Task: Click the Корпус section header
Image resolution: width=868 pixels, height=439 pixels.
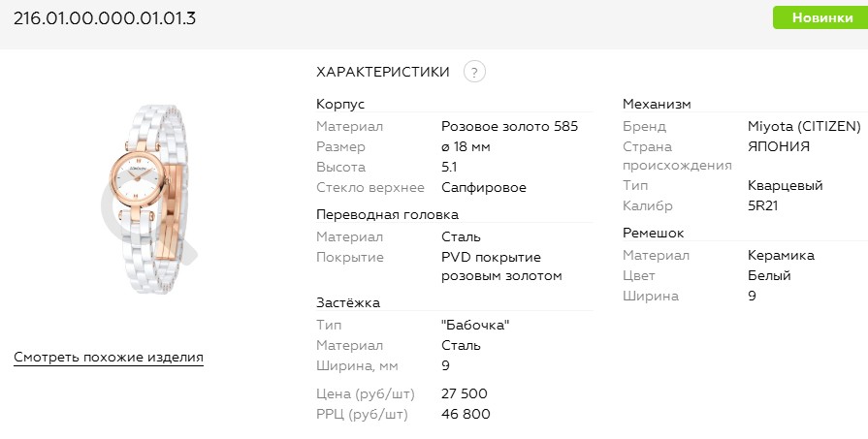Action: pos(340,104)
